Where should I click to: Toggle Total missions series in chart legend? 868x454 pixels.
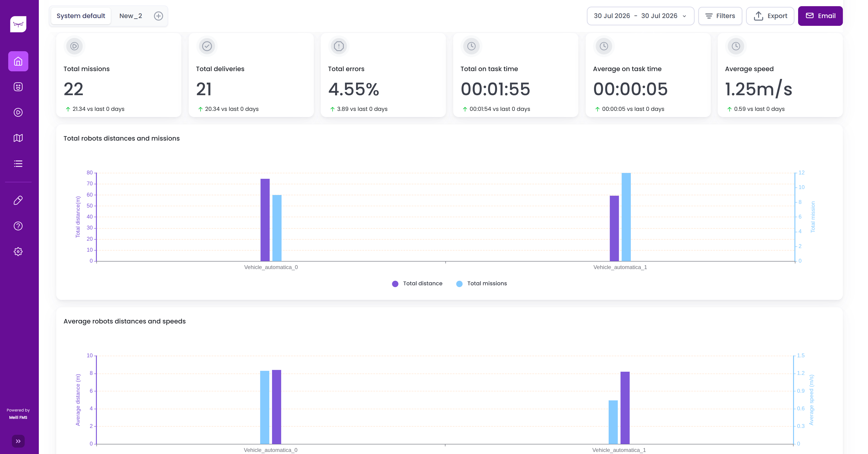[482, 284]
